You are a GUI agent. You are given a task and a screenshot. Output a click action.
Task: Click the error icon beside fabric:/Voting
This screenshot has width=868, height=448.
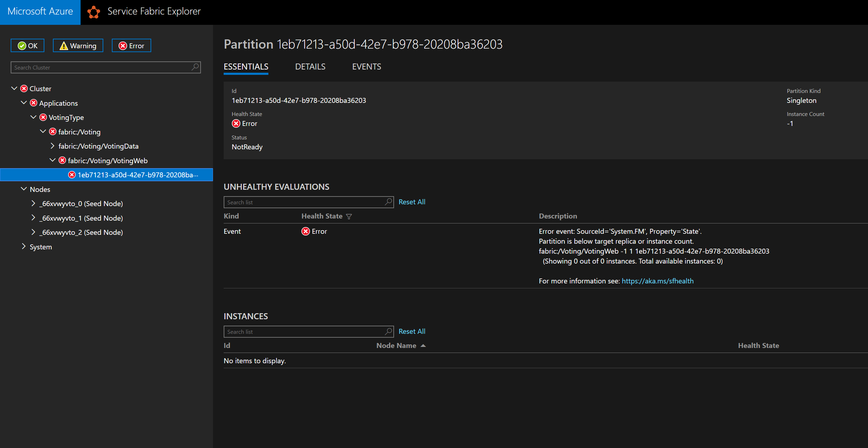pos(53,132)
